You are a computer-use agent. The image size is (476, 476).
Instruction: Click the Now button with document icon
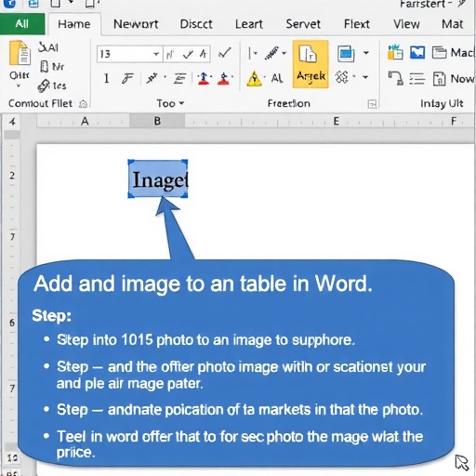tap(454, 79)
